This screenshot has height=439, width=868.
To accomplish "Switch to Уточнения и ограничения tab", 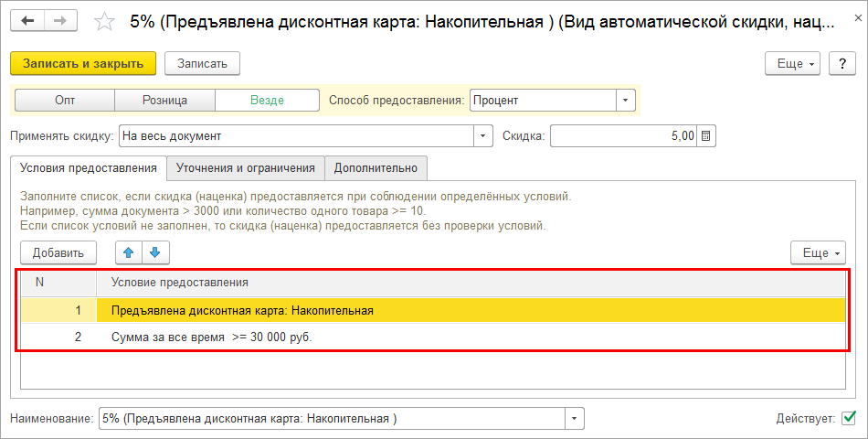I will [x=246, y=168].
